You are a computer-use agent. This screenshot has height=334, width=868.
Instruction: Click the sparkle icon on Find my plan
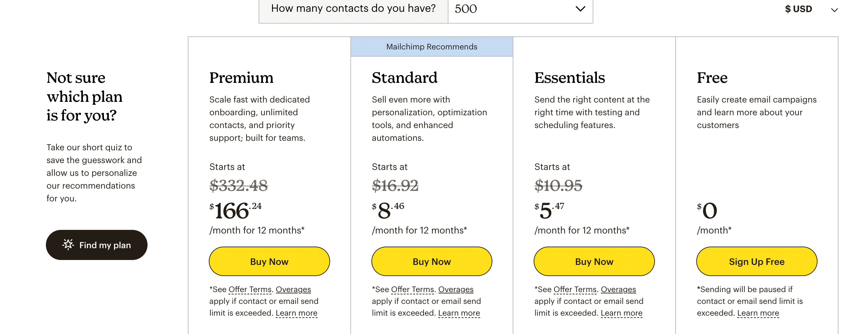(68, 245)
